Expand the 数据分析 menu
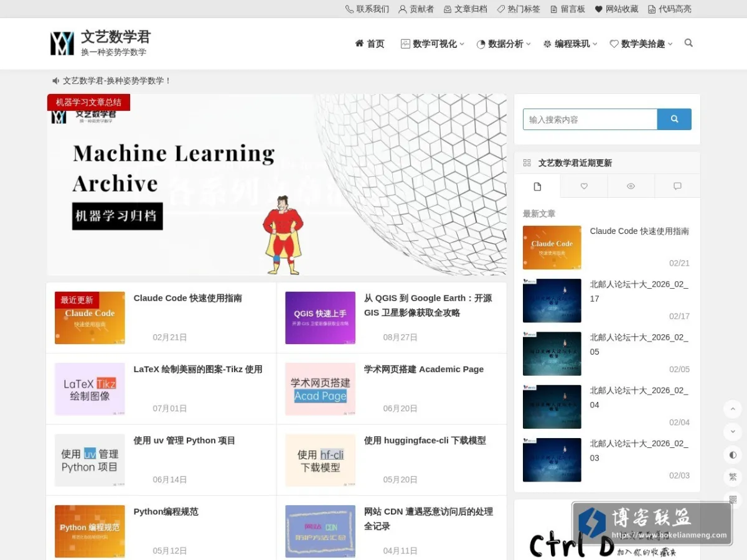Screen dimensions: 747x560 click(504, 44)
